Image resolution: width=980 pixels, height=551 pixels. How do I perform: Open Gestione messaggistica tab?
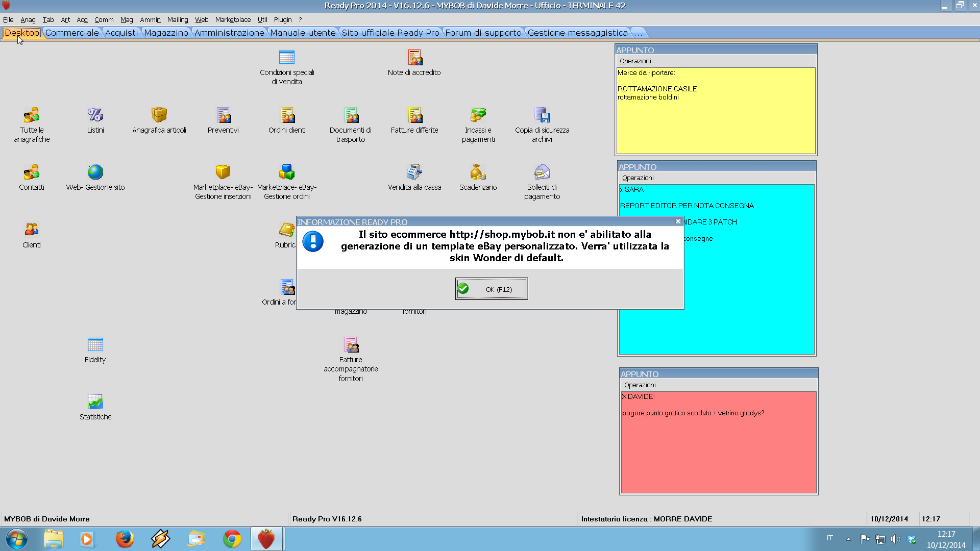click(x=577, y=33)
